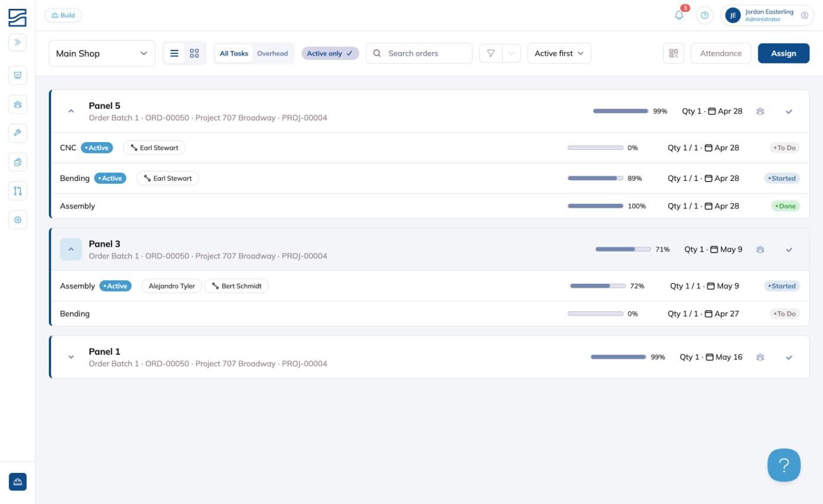This screenshot has height=504, width=823.
Task: Click the Alejandro Tyler chip
Action: (x=172, y=286)
